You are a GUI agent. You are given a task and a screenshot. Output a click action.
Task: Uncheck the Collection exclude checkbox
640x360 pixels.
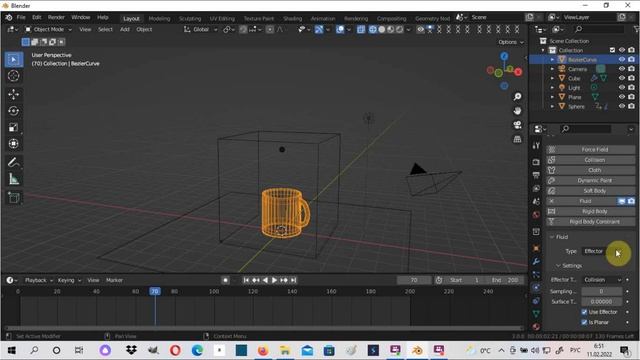612,50
